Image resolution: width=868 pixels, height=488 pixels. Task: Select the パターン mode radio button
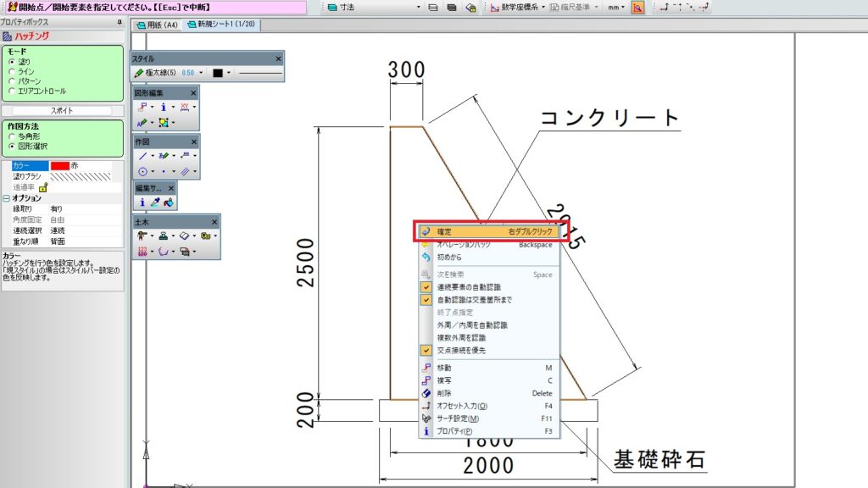coord(12,80)
